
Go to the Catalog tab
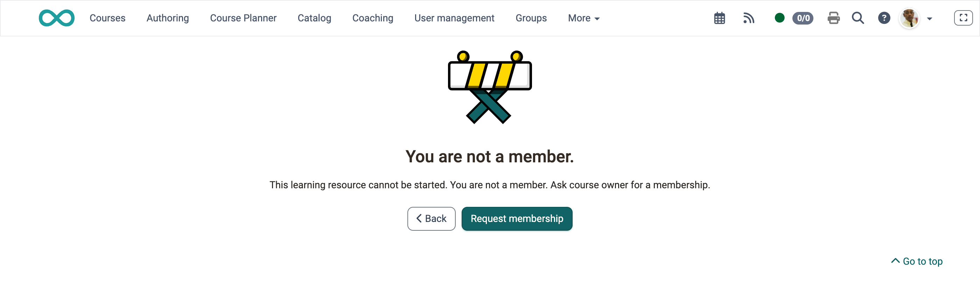pos(314,18)
